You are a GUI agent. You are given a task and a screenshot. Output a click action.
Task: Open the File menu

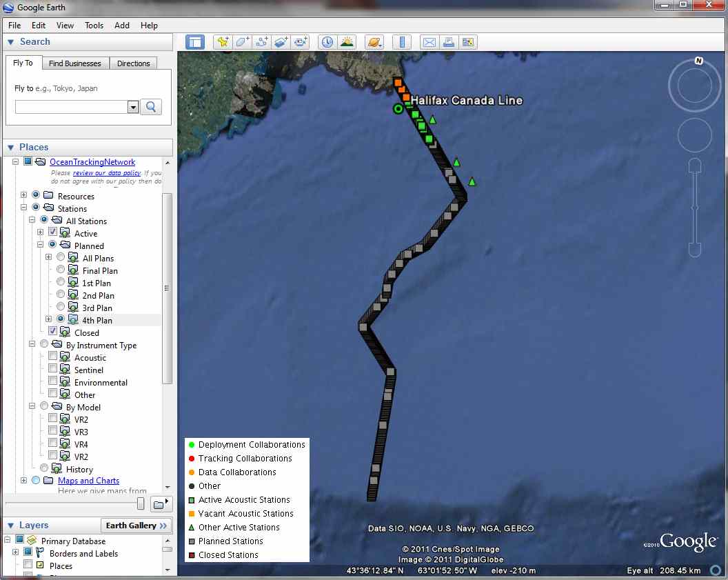click(x=14, y=26)
